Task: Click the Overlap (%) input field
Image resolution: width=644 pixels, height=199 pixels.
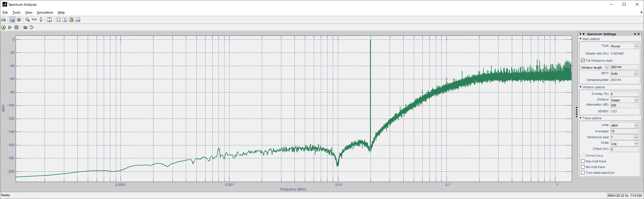Action: [x=624, y=94]
